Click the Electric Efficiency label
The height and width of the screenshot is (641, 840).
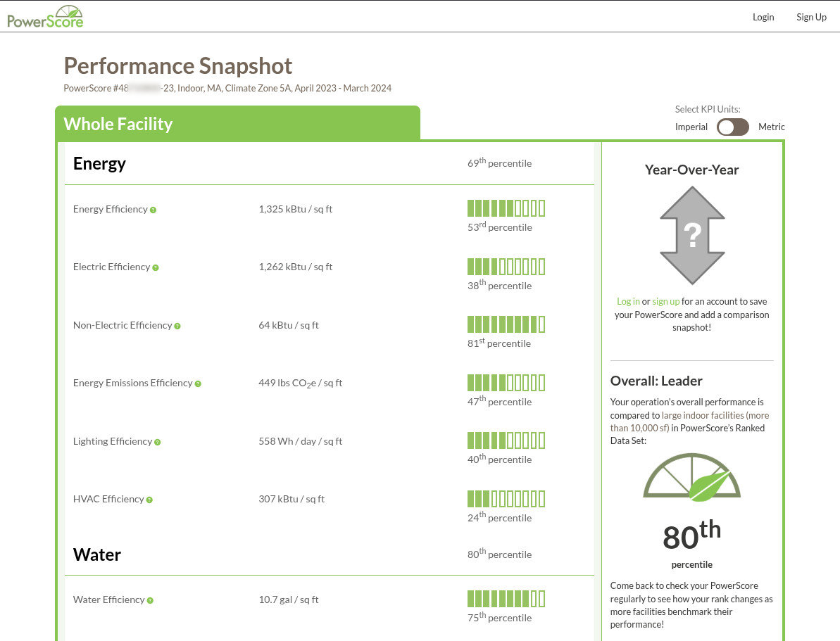111,267
